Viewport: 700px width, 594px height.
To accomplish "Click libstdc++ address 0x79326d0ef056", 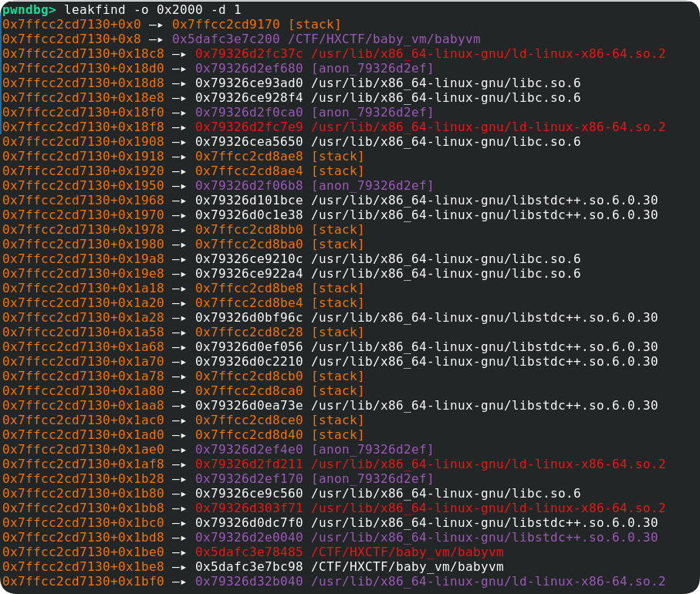I will click(x=249, y=347).
